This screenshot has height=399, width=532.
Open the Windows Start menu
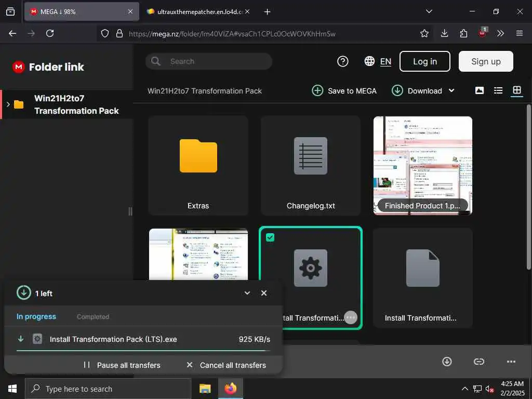click(12, 389)
